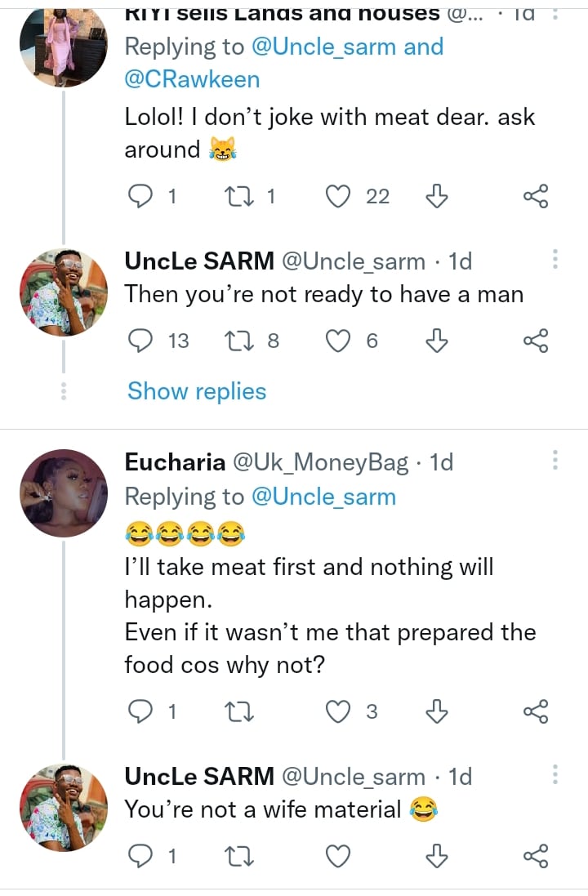Downvote Eucharia's tweet
This screenshot has height=896, width=588.
tap(438, 712)
